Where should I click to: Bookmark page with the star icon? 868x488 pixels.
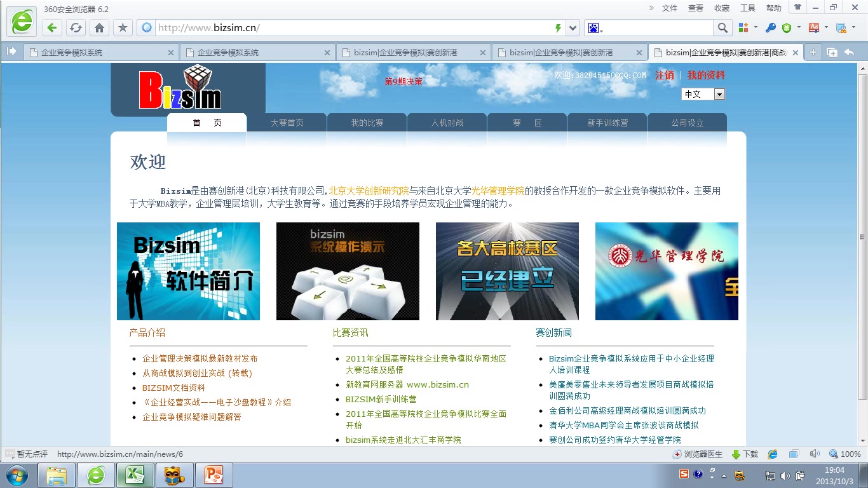click(123, 28)
